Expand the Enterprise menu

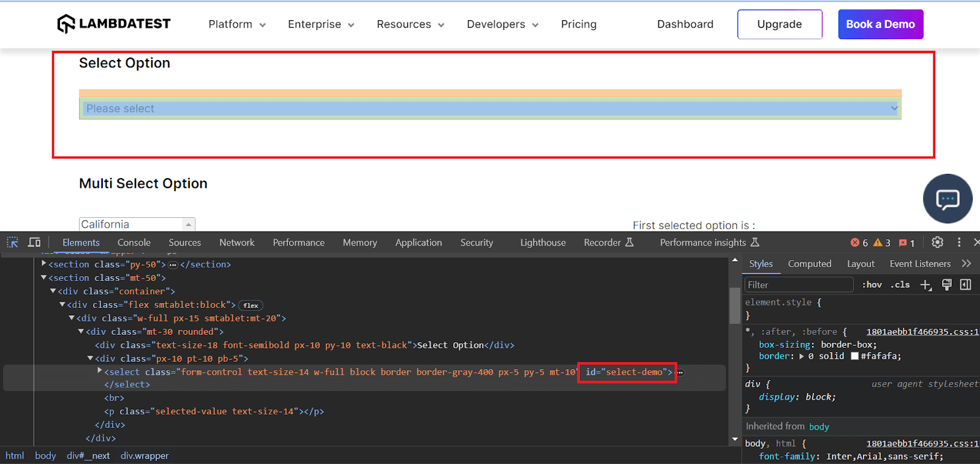pos(321,24)
